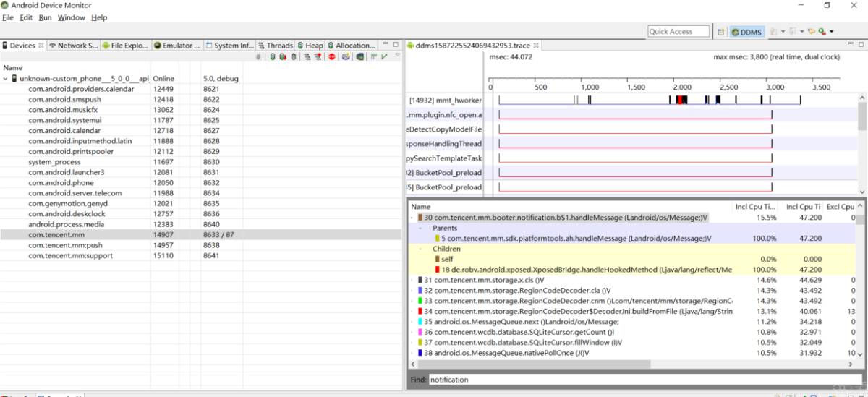868x397 pixels.
Task: Open the Edit menu
Action: pos(26,17)
